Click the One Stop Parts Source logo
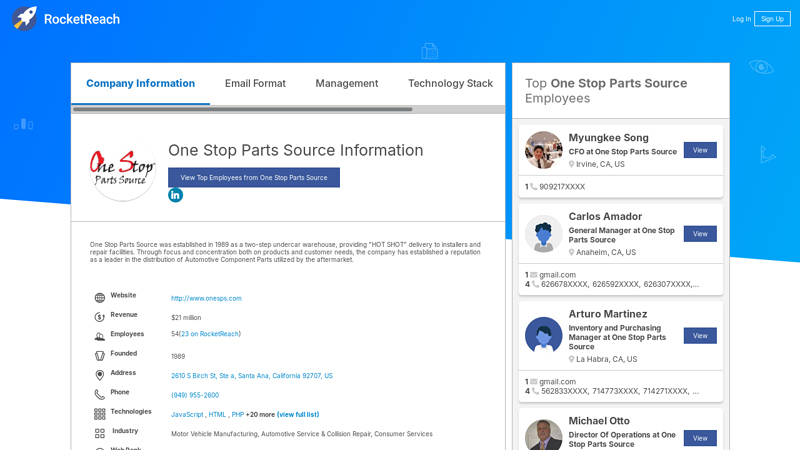Screen dimensions: 800x450 coord(122,168)
